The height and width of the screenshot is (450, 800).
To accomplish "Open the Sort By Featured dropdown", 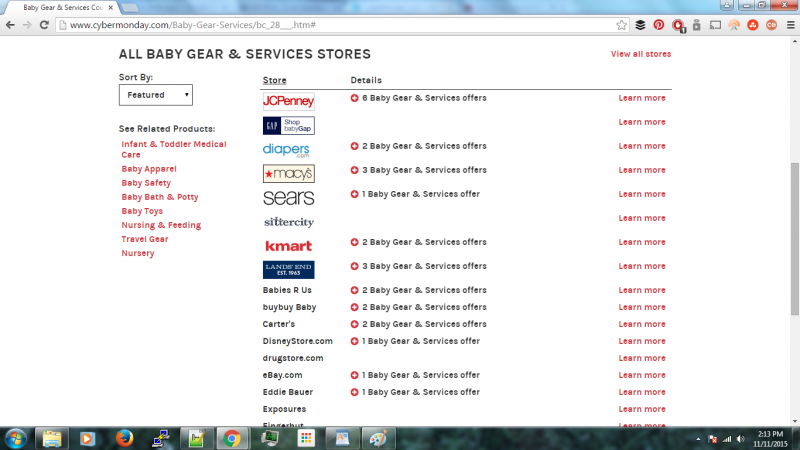I will tap(155, 95).
